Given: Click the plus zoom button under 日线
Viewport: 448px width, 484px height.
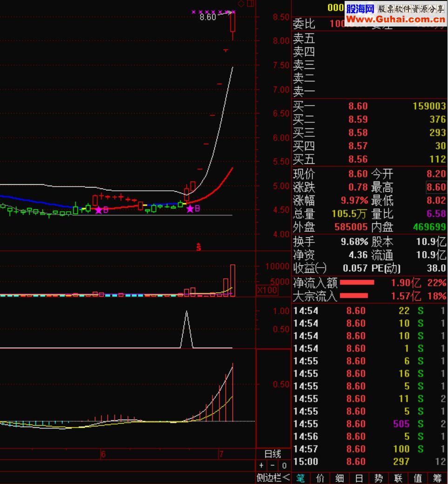Looking at the screenshot, I should [x=261, y=465].
